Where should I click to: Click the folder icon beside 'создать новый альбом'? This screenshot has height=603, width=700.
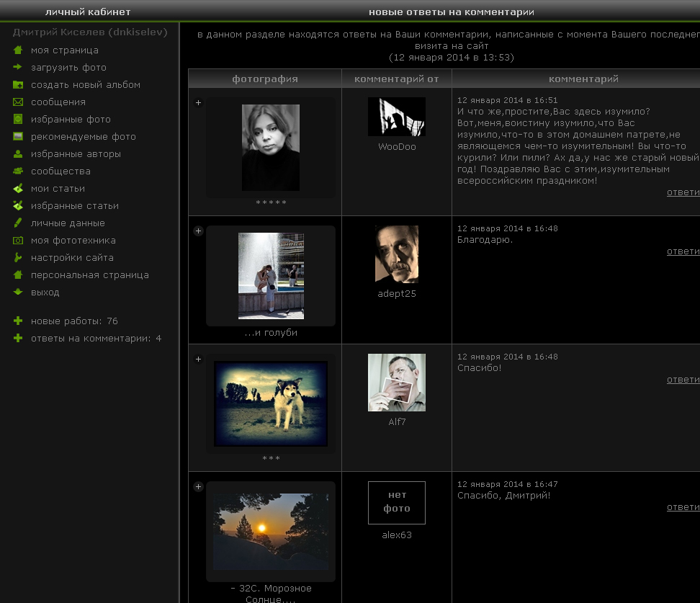[18, 85]
